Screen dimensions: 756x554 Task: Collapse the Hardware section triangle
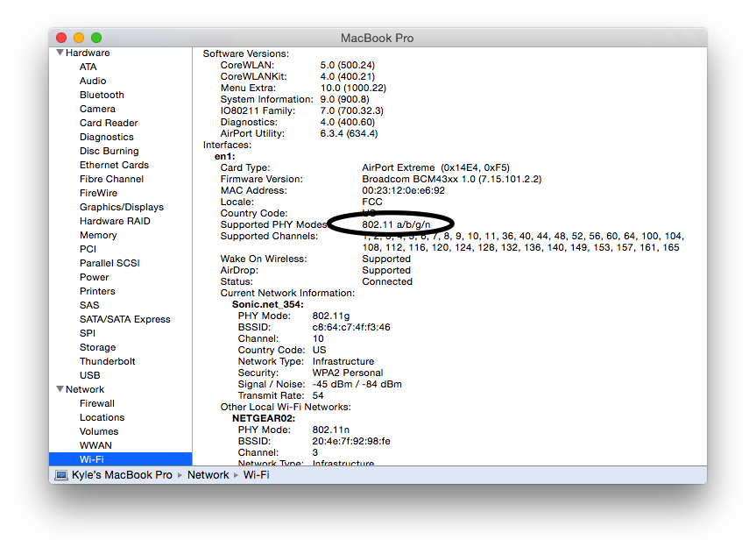tap(60, 53)
